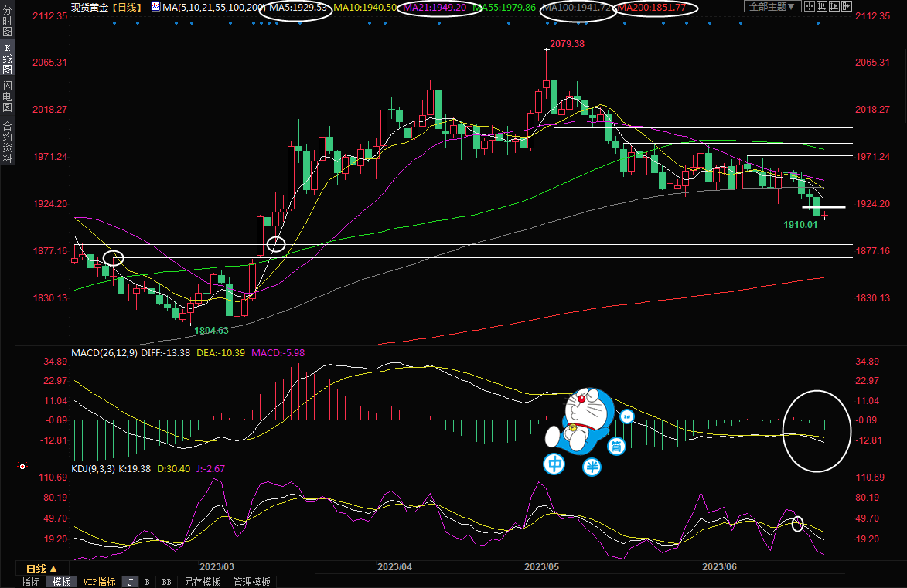Click the crosshair cursor icon in top toolbar
This screenshot has width=907, height=588.
coord(810,6)
